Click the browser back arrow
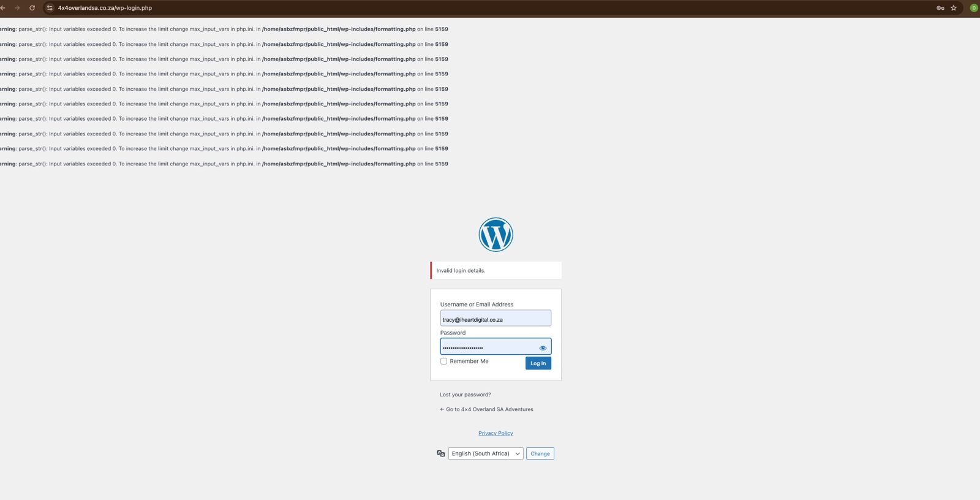Viewport: 980px width, 500px height. (x=3, y=8)
